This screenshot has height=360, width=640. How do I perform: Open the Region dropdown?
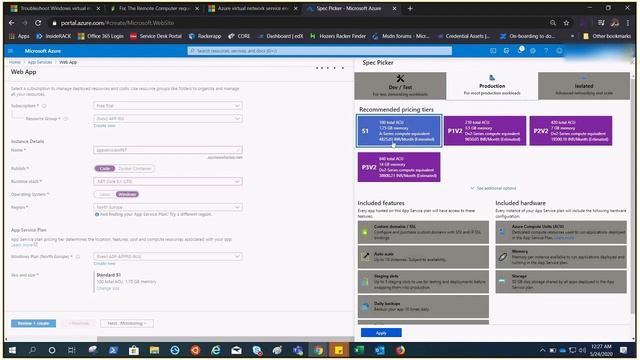tap(168, 207)
